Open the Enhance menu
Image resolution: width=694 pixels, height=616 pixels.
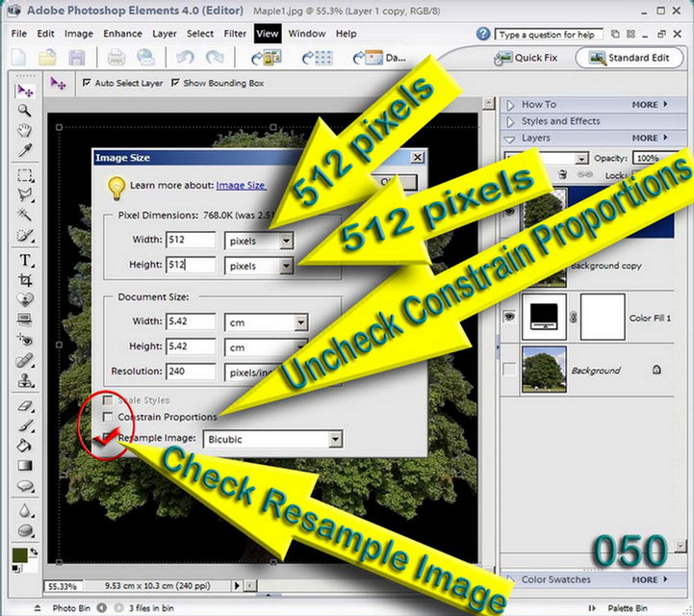coord(122,34)
